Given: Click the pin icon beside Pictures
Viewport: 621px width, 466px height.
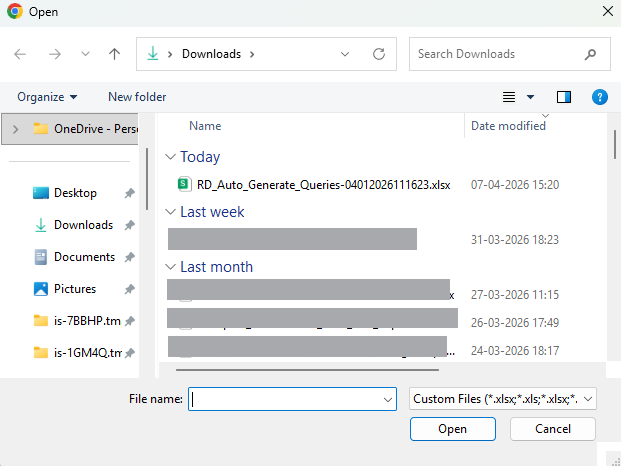Looking at the screenshot, I should pyautogui.click(x=130, y=289).
